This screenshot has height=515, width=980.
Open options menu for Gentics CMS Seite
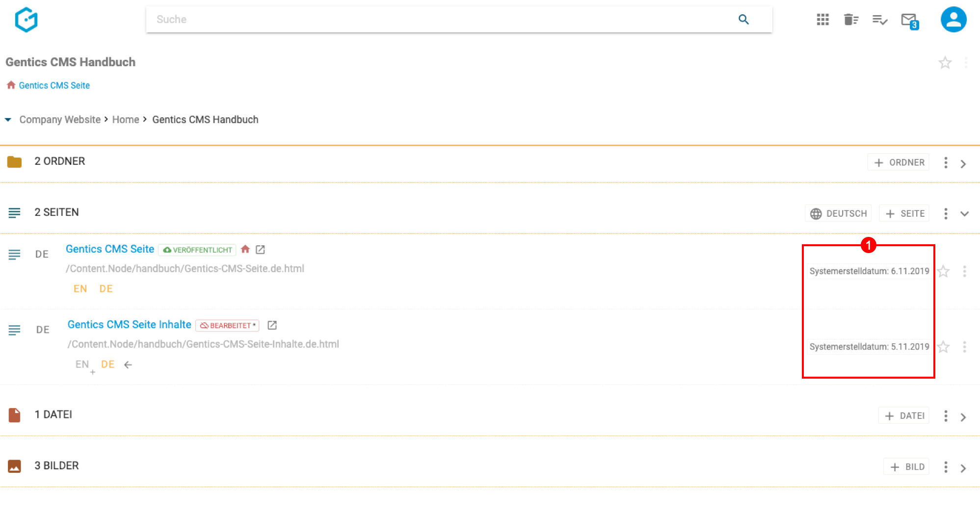tap(964, 271)
